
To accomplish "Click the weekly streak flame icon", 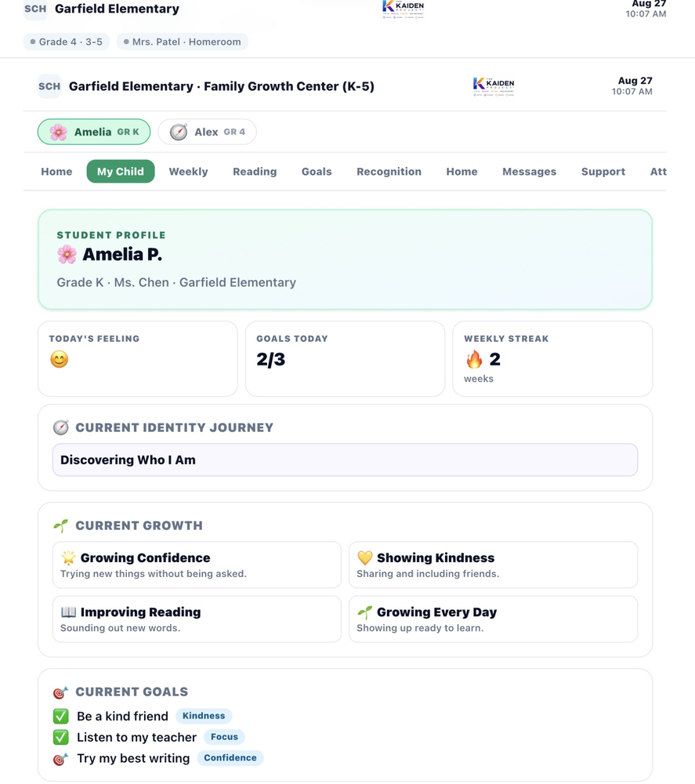I will [474, 359].
